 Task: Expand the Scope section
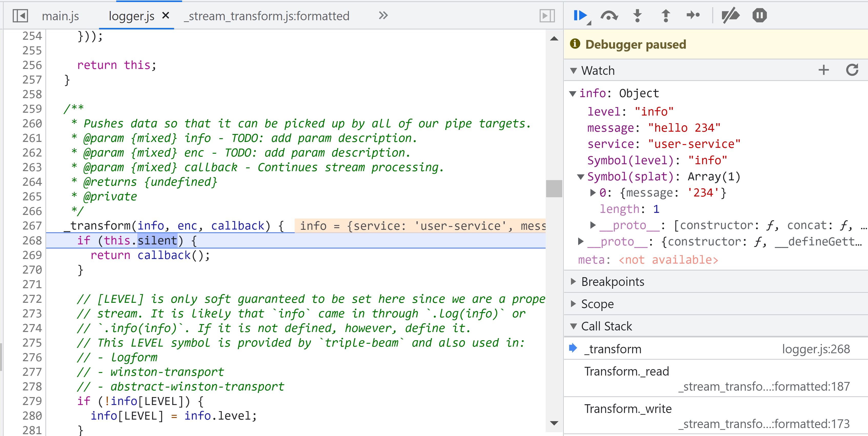[x=597, y=304]
